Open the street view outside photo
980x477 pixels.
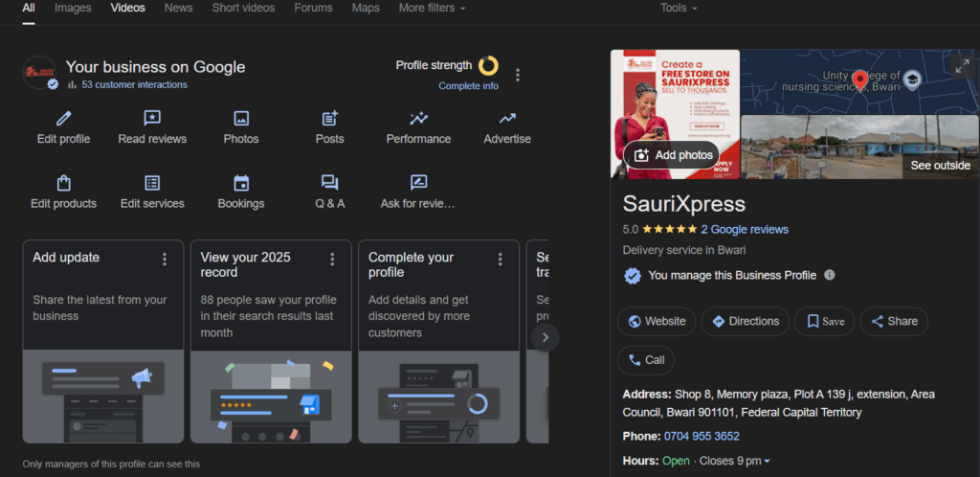pyautogui.click(x=859, y=147)
